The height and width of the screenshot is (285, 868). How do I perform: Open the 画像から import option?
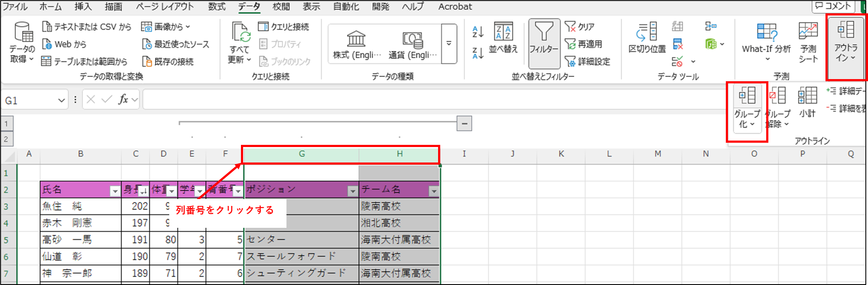(166, 27)
